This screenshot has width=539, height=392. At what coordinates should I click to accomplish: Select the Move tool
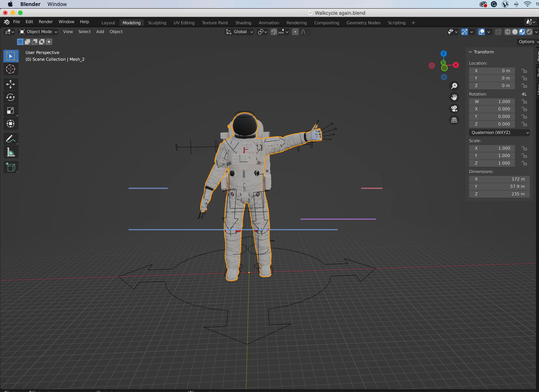pyautogui.click(x=11, y=84)
